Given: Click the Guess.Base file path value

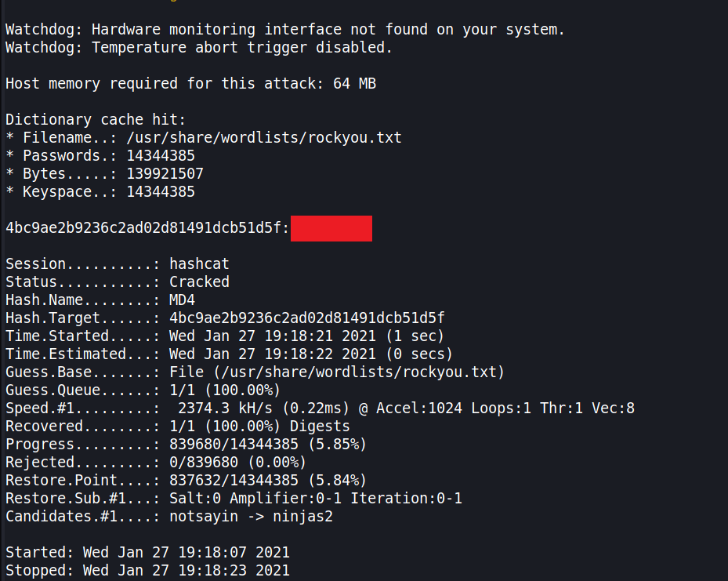Looking at the screenshot, I should point(337,372).
